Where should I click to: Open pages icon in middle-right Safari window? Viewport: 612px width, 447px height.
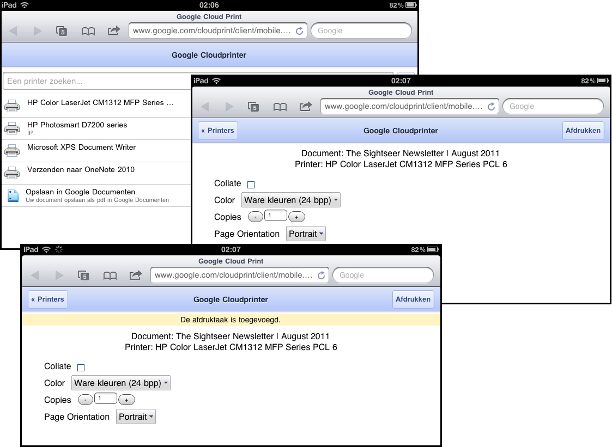pyautogui.click(x=254, y=107)
